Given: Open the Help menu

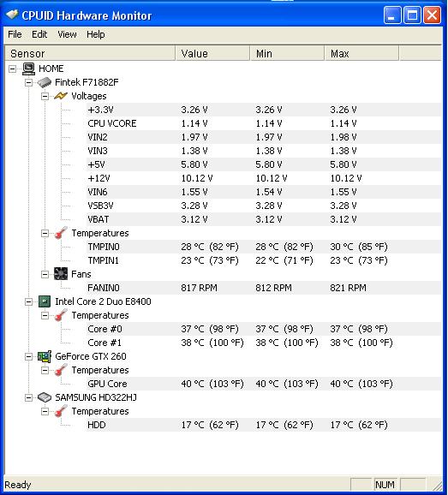Looking at the screenshot, I should point(96,34).
